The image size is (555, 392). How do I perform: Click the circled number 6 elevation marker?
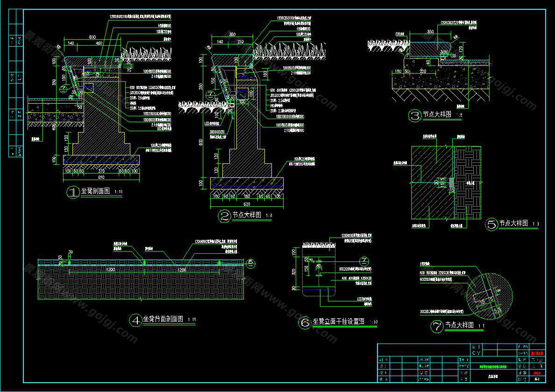pyautogui.click(x=305, y=322)
